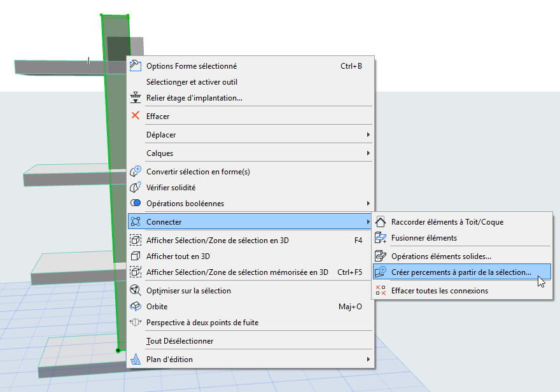Expand the Opérations booléennes submenu arrow
Viewport: 560px width, 392px height.
[x=368, y=203]
